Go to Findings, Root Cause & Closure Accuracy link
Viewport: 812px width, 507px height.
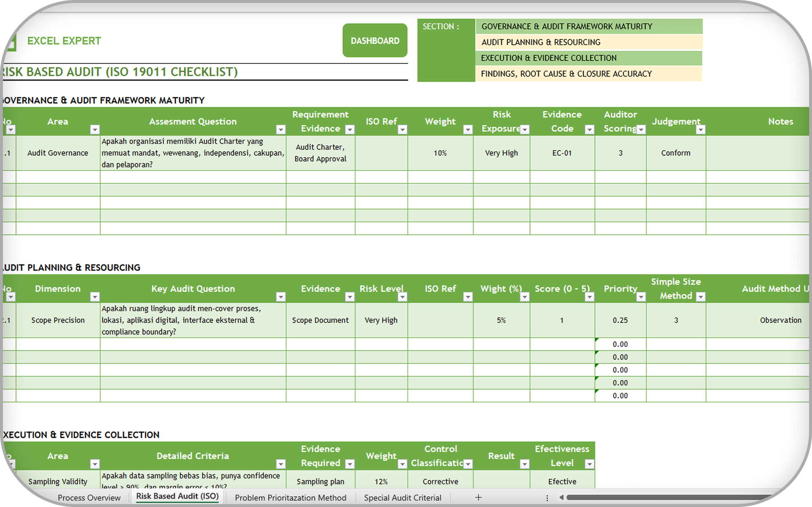(x=566, y=74)
